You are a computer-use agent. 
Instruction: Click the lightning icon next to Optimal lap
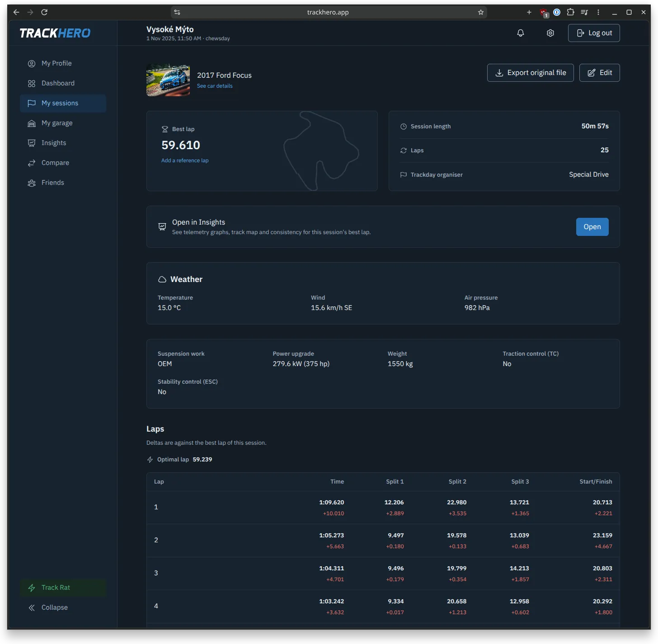pos(150,460)
